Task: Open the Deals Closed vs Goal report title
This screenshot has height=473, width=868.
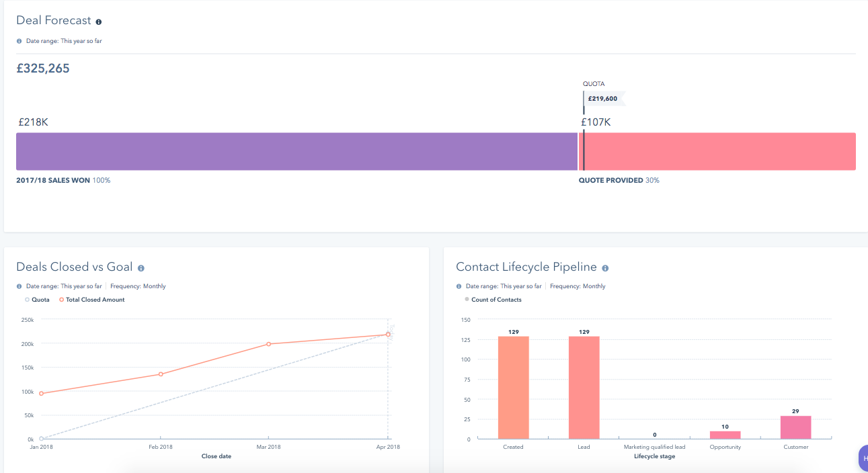Action: (75, 267)
